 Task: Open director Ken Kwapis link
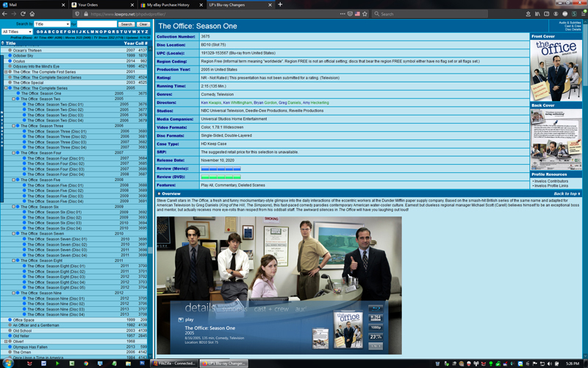click(211, 102)
